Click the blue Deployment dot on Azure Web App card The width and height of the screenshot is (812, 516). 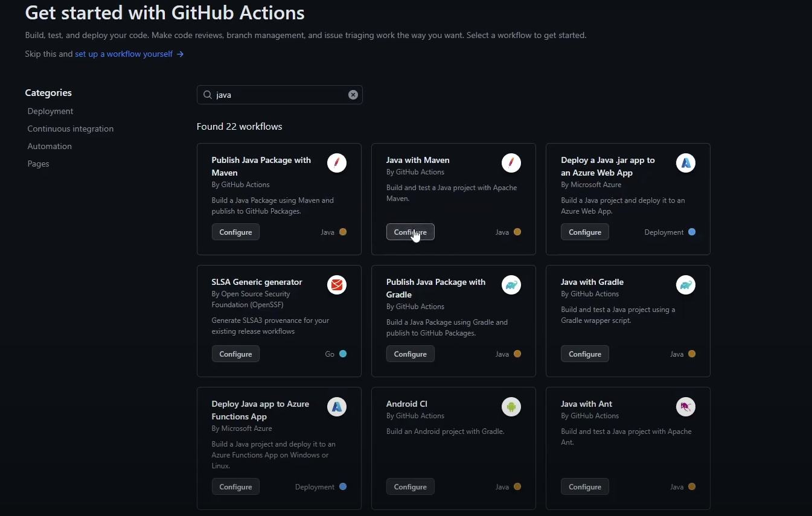pyautogui.click(x=692, y=232)
